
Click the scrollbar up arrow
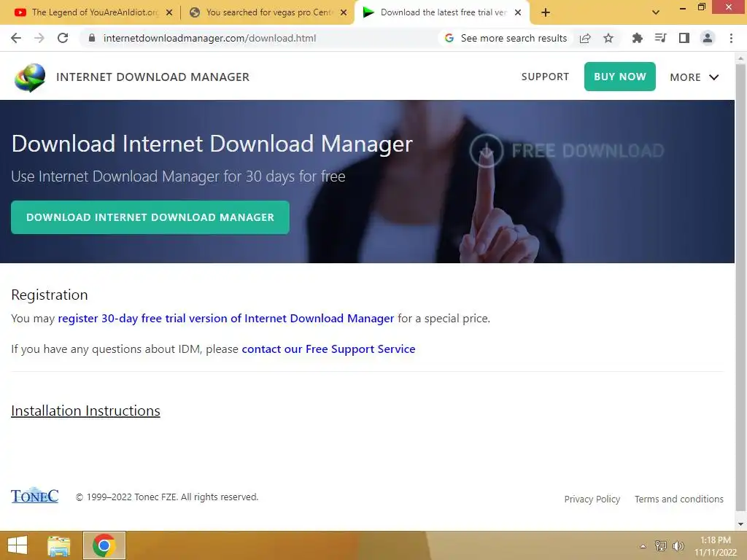tap(740, 58)
